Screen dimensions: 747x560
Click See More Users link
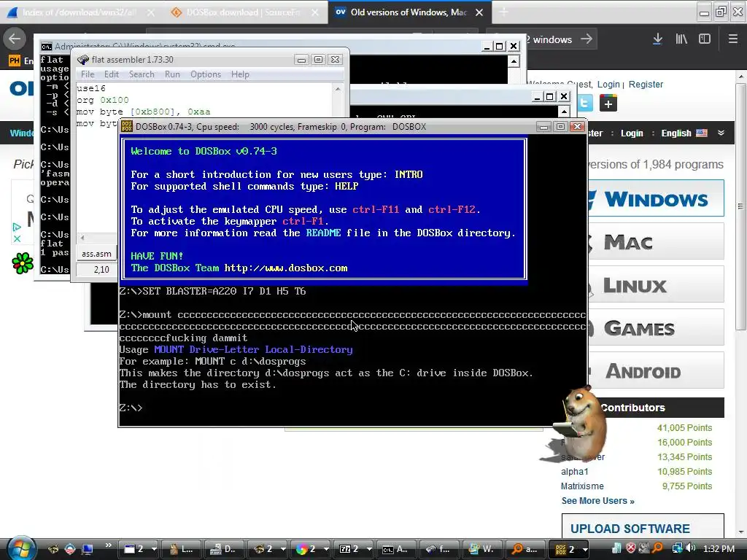(x=597, y=501)
